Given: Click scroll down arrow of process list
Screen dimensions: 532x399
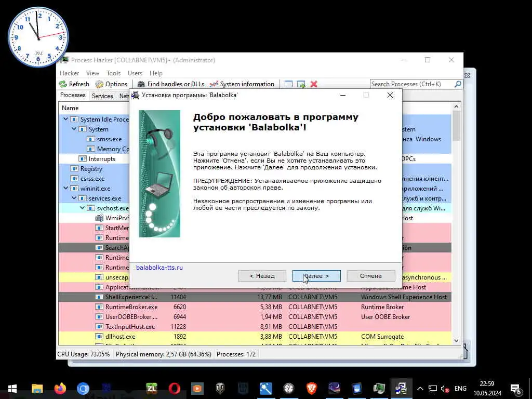Looking at the screenshot, I should pyautogui.click(x=456, y=341).
